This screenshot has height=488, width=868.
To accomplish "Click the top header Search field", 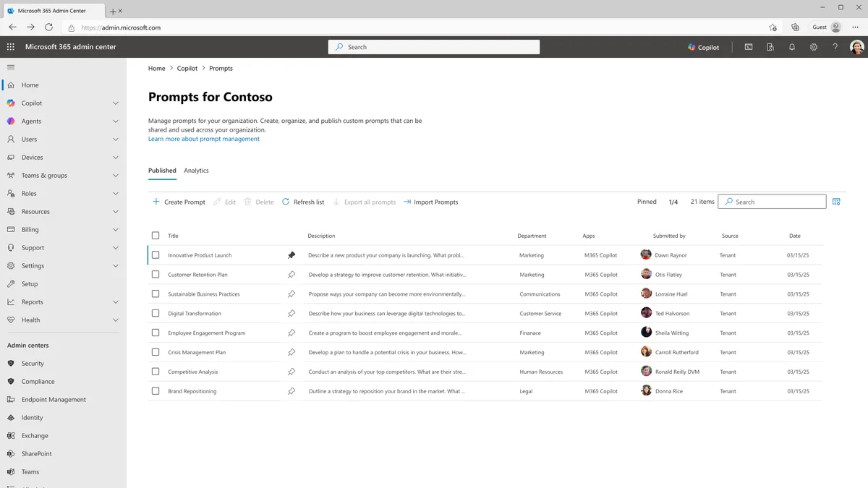I will click(434, 47).
